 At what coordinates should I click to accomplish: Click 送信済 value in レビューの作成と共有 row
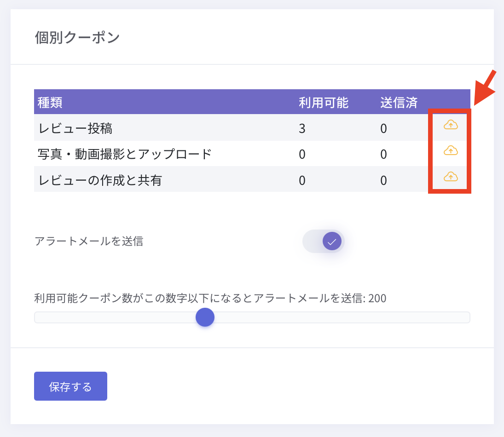click(x=383, y=180)
